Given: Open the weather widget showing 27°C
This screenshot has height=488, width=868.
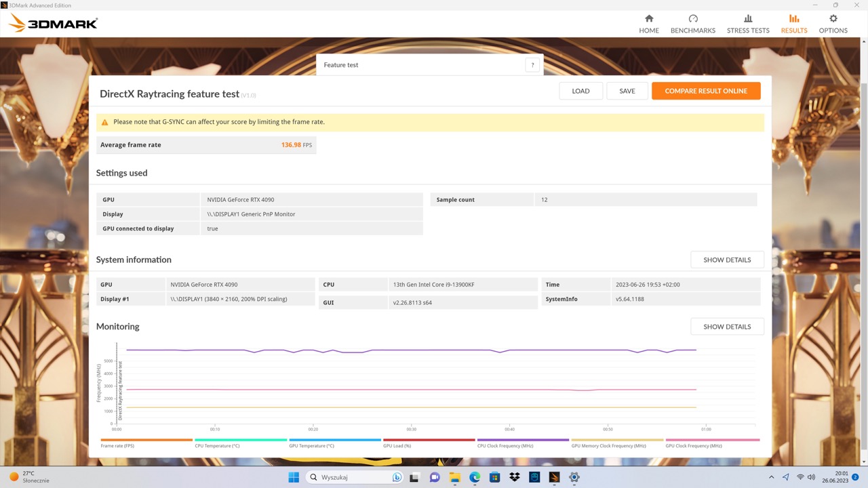Looking at the screenshot, I should (28, 477).
